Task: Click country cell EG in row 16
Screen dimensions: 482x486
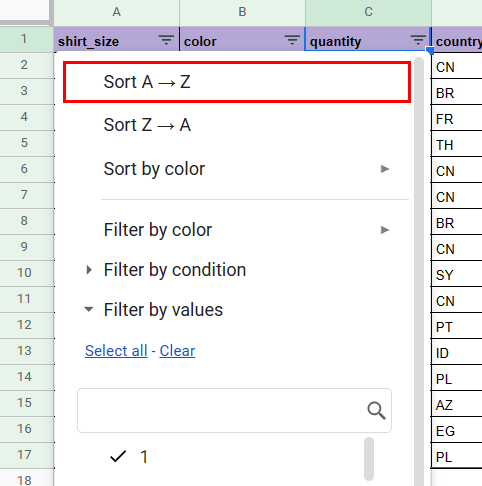Action: click(457, 429)
